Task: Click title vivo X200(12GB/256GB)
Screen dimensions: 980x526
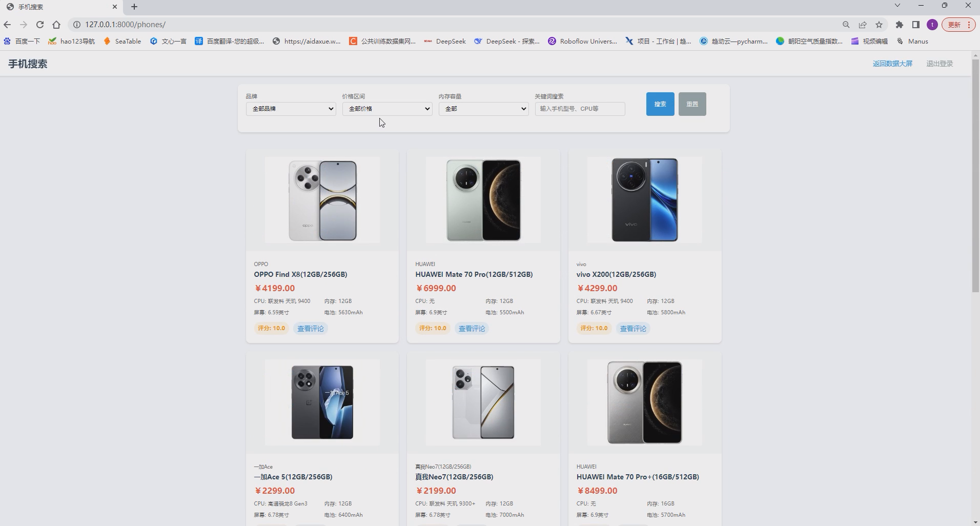Action: 616,274
